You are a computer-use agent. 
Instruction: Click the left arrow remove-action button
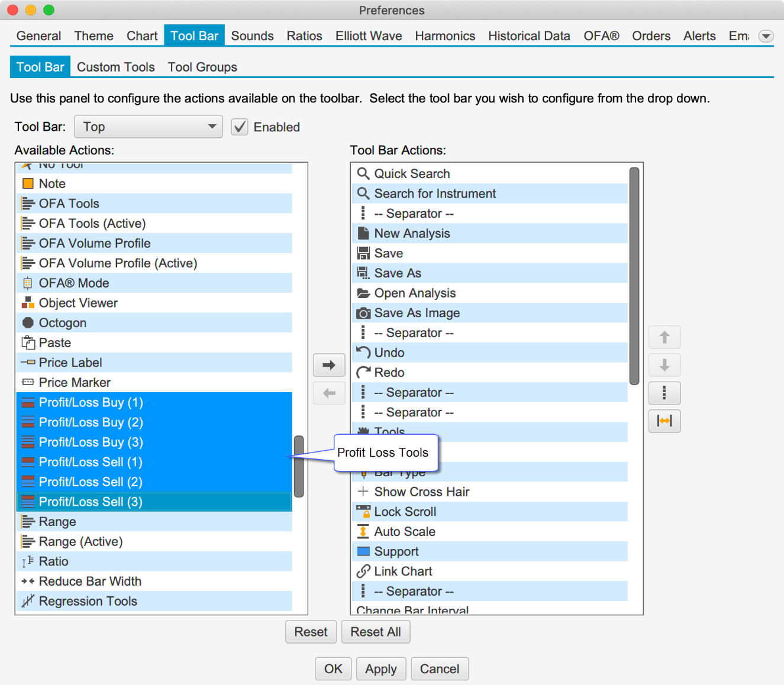point(329,393)
